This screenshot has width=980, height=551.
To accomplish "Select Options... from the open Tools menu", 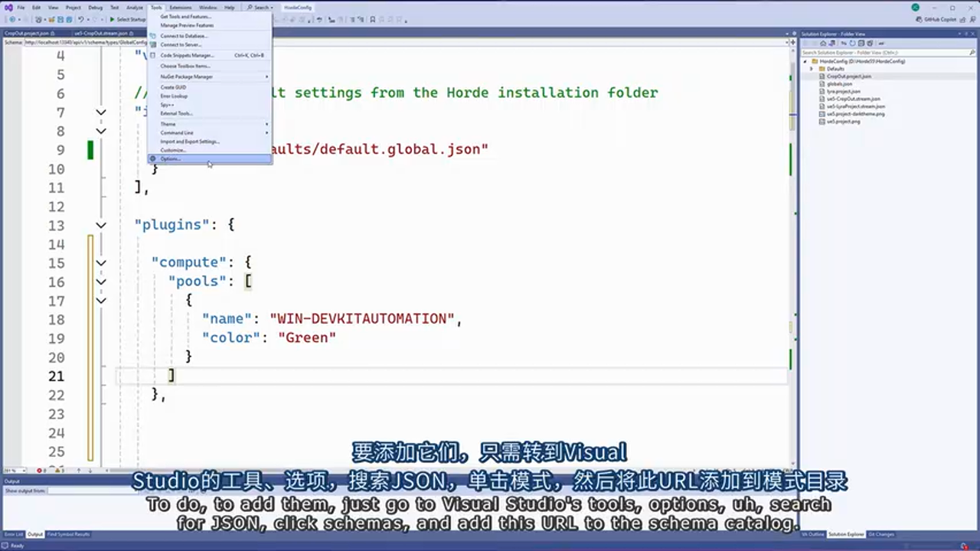I will (x=171, y=159).
